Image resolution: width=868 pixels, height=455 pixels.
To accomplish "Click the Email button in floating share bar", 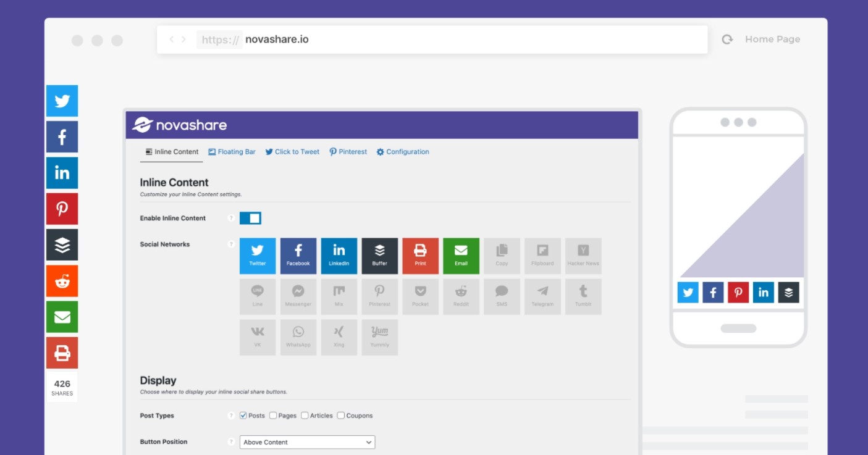I will pos(62,317).
